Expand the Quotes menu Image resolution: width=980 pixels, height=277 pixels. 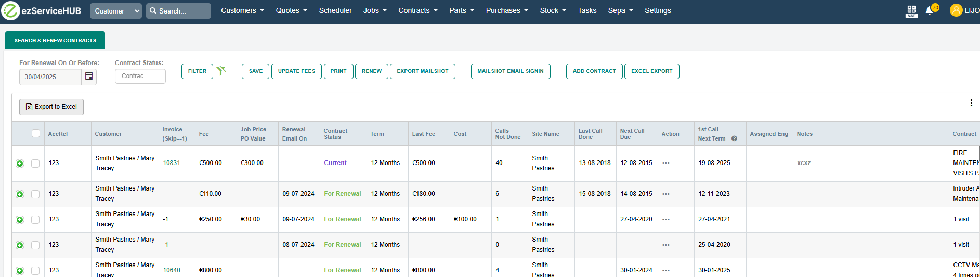pos(291,10)
